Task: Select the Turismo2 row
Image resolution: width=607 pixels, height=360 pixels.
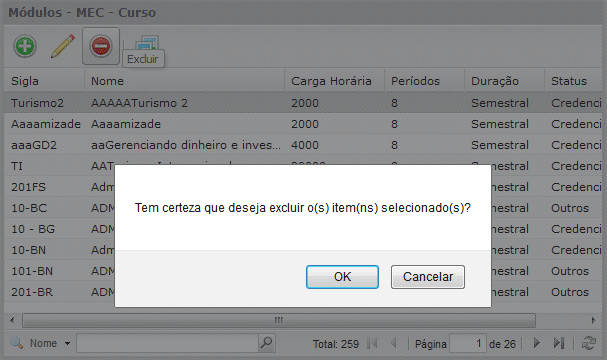Action: click(303, 103)
